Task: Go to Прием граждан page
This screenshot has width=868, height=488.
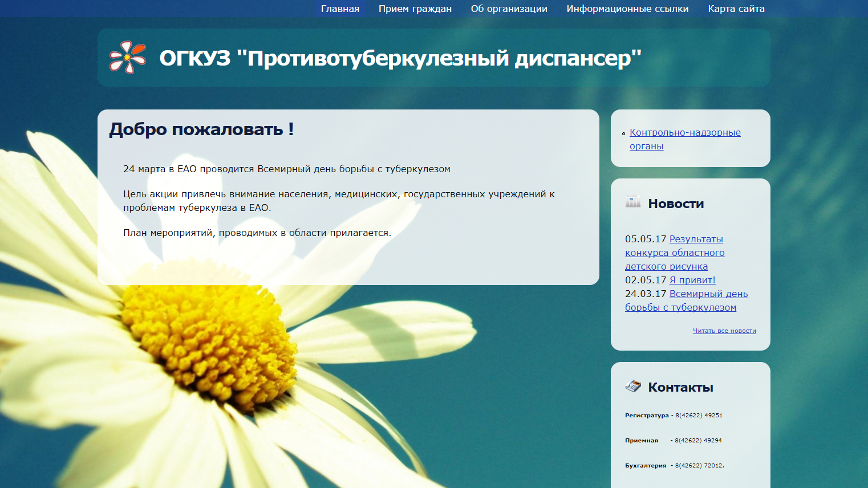Action: [x=415, y=9]
